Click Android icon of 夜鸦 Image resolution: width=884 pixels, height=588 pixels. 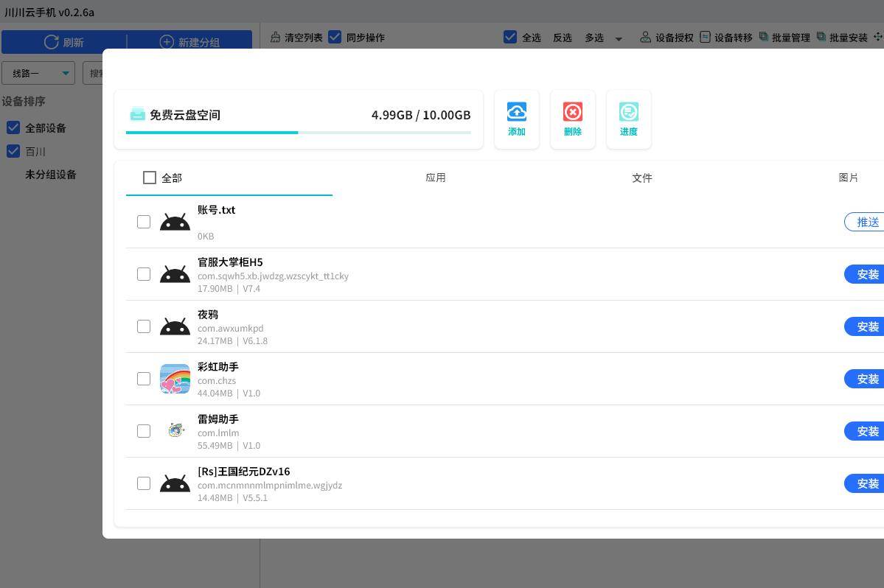[x=175, y=326]
